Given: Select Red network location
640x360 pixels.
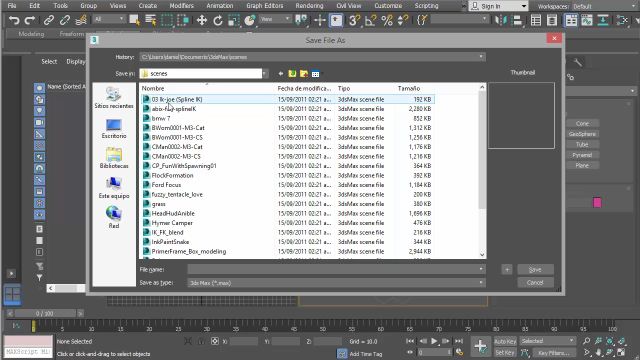Looking at the screenshot, I should pos(114,218).
